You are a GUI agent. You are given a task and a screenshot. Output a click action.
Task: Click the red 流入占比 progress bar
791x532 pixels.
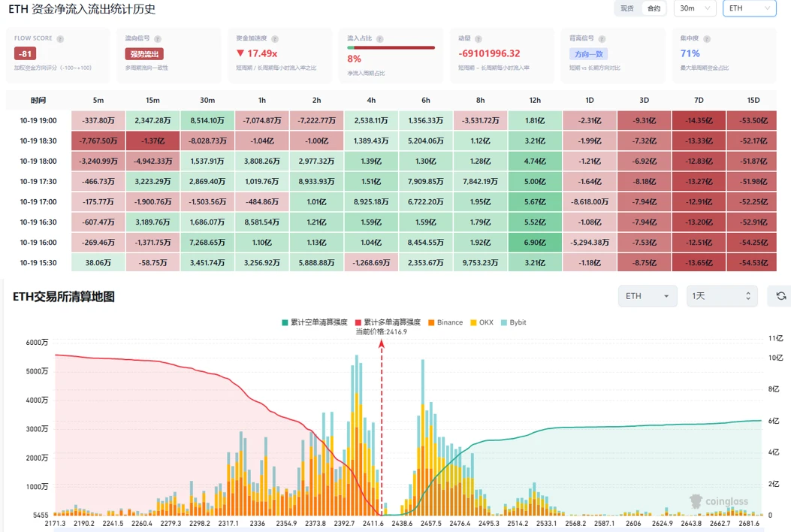pos(391,47)
